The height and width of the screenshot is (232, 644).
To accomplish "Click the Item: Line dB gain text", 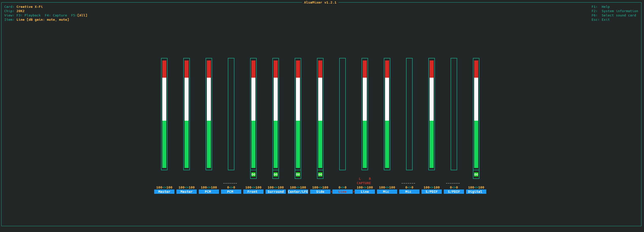I will point(37,20).
